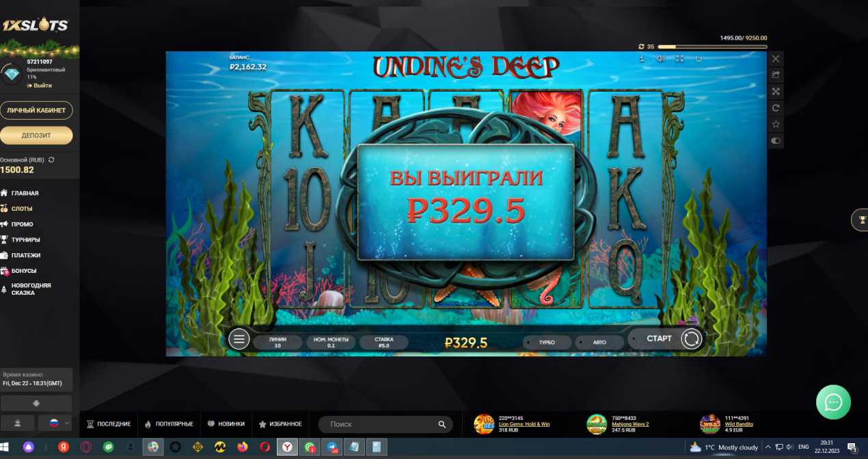This screenshot has width=868, height=459.
Task: Open Lion Gems: Hold & Win link
Action: pyautogui.click(x=524, y=424)
